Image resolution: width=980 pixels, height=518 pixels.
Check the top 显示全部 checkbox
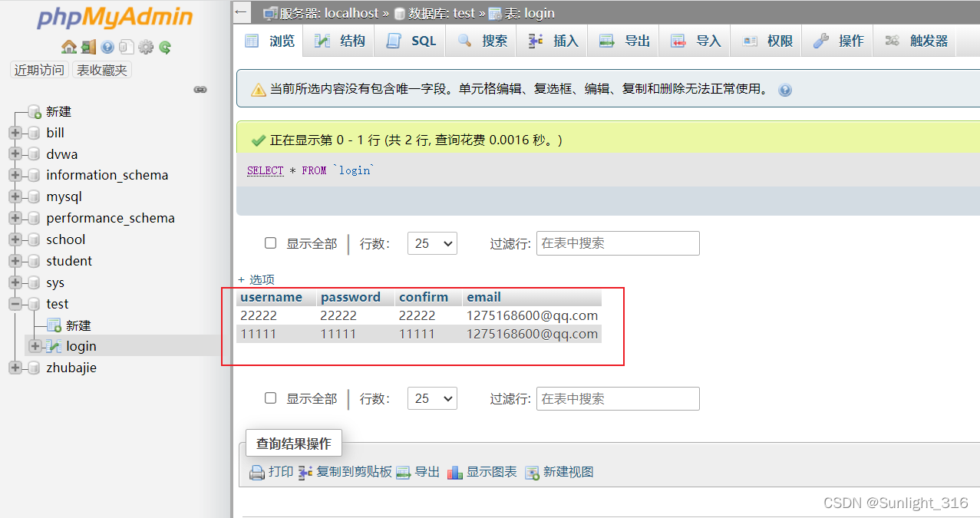point(270,243)
